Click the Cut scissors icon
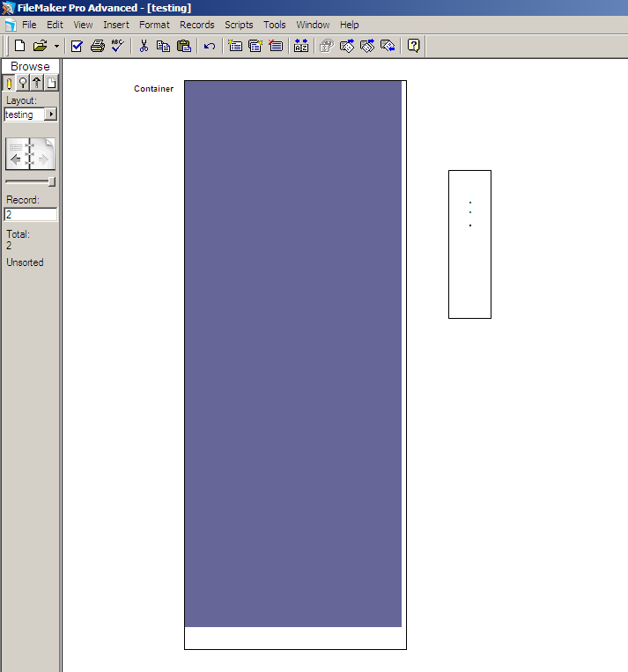 [x=144, y=46]
